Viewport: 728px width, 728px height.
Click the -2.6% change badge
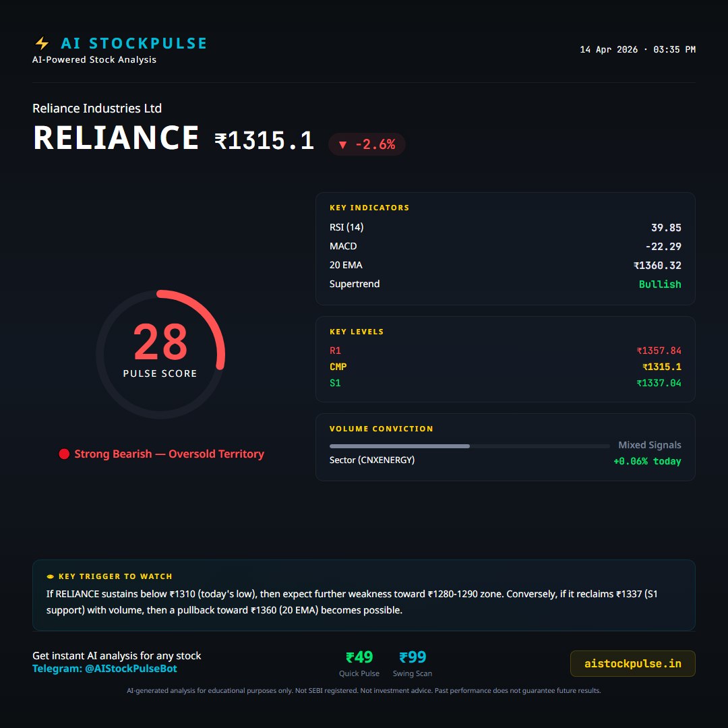pos(367,144)
